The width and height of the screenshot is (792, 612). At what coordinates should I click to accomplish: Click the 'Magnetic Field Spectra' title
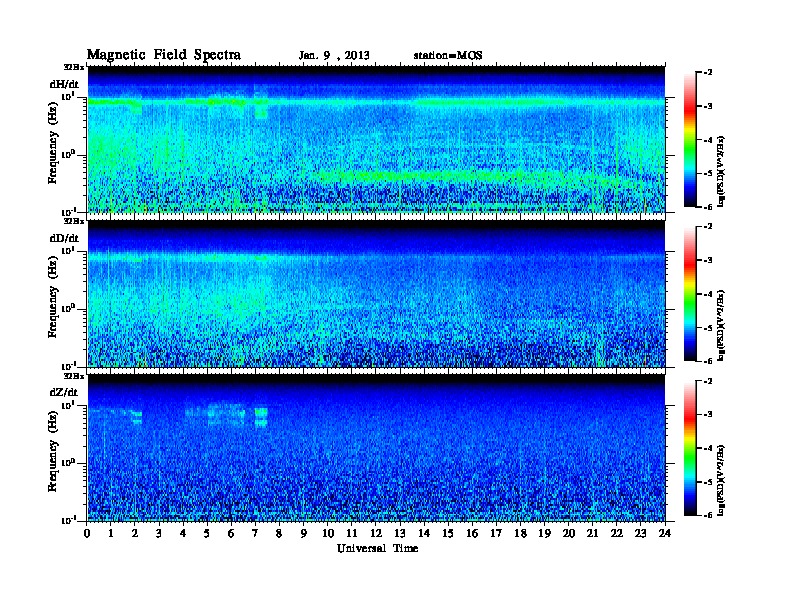(x=164, y=55)
